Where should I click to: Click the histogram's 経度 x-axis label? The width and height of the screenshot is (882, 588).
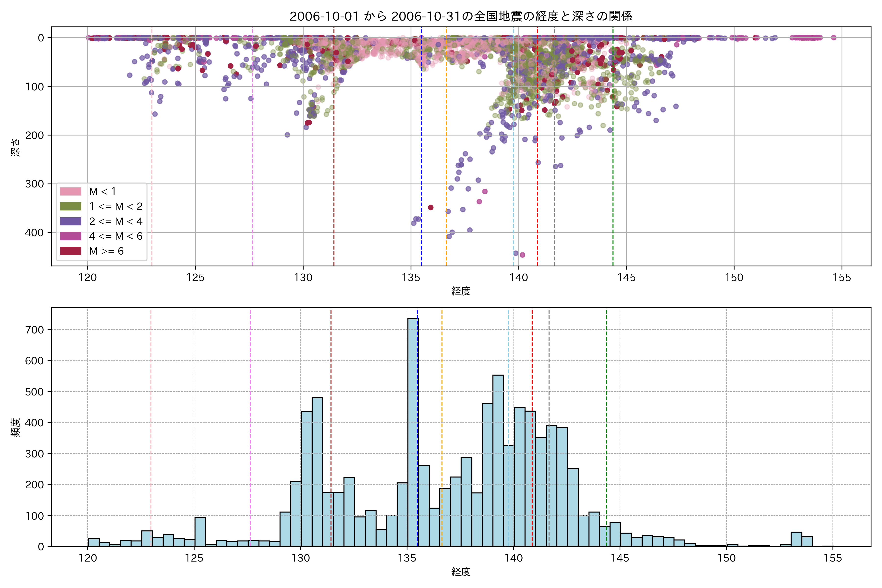(x=461, y=572)
